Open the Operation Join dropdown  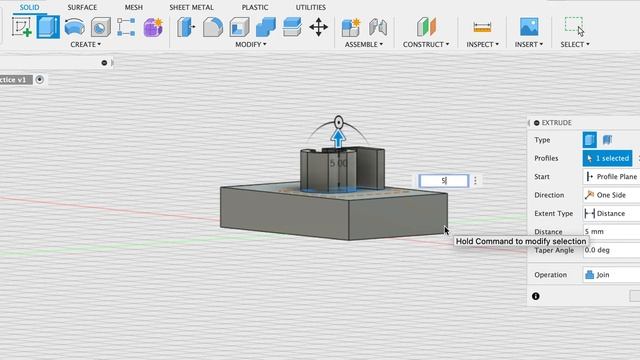(611, 275)
